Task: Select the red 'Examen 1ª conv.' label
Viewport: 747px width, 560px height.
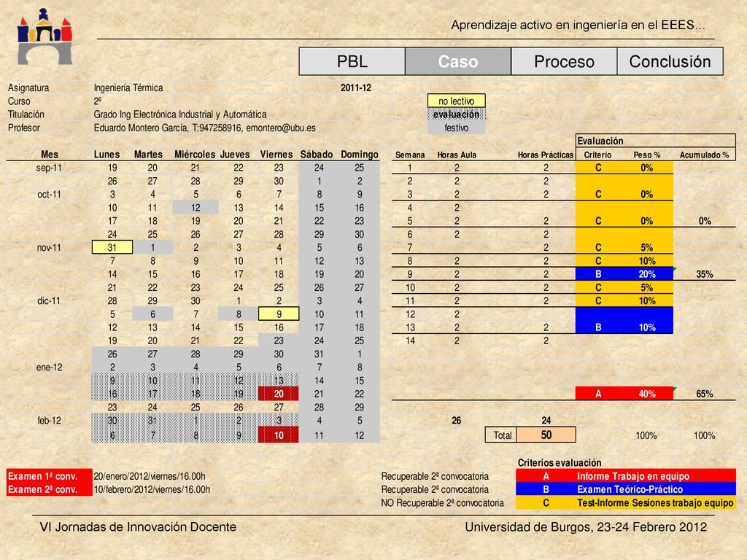Action: point(49,476)
